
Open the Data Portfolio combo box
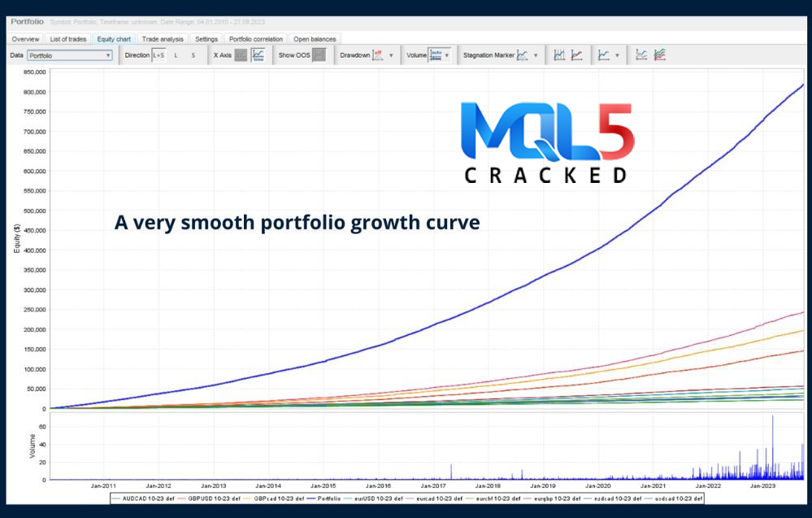click(x=70, y=55)
